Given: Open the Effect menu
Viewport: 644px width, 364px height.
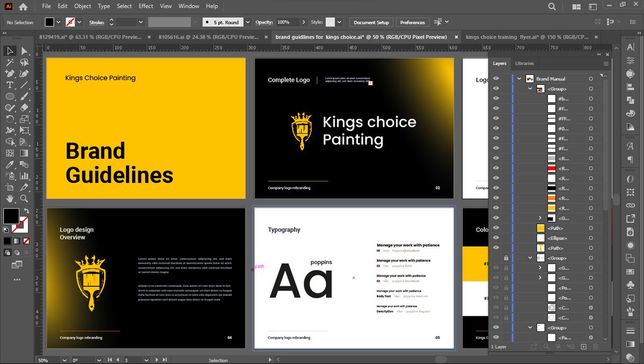Looking at the screenshot, I should pos(145,6).
